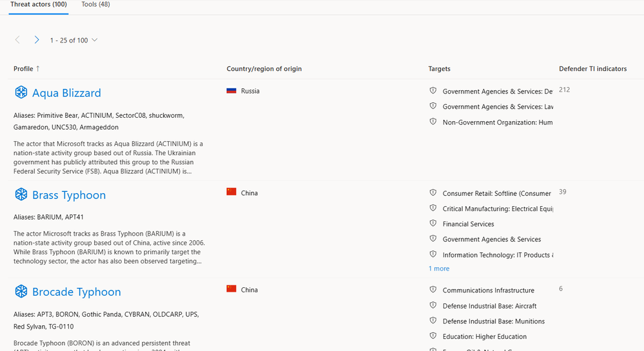This screenshot has height=351, width=644.
Task: Switch to Threat actors (100) tab
Action: [x=39, y=5]
